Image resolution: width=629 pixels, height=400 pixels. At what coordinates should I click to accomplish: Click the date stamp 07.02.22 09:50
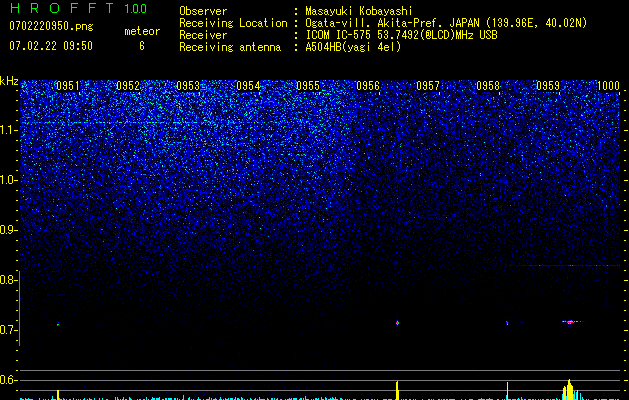[51, 46]
